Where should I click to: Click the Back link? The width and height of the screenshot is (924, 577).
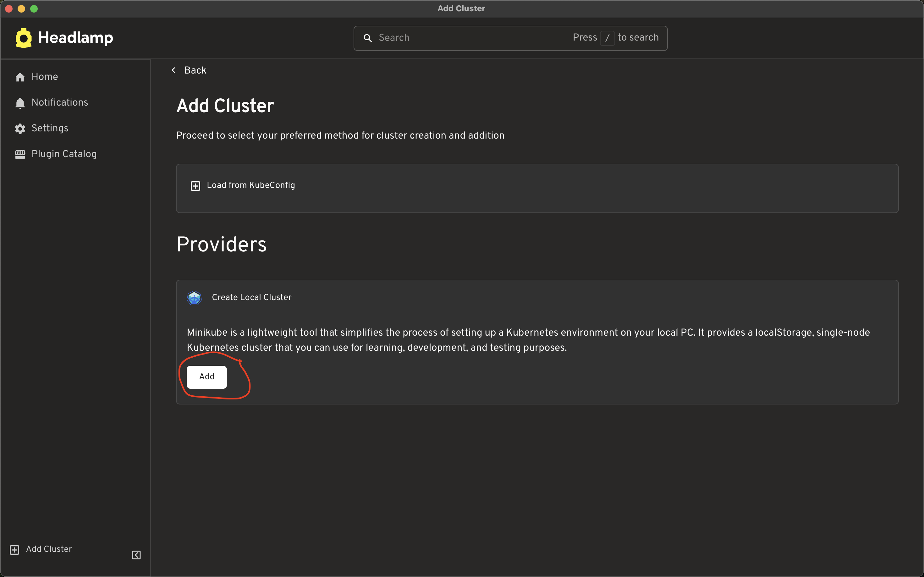point(195,70)
